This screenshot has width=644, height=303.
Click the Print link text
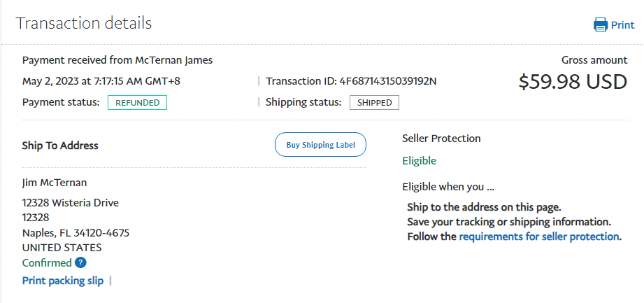pos(622,25)
